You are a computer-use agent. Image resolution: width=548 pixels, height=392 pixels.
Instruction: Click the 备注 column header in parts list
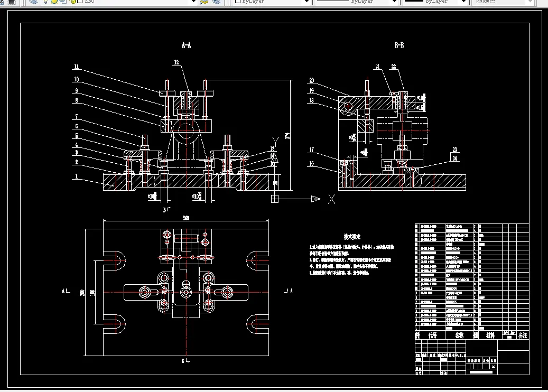coord(523,335)
